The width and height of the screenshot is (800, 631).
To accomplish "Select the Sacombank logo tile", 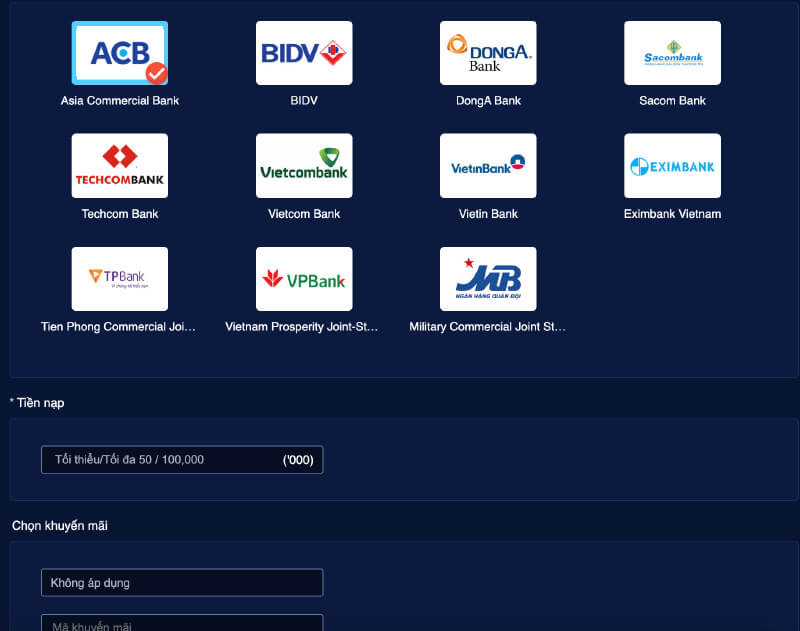I will pos(672,53).
